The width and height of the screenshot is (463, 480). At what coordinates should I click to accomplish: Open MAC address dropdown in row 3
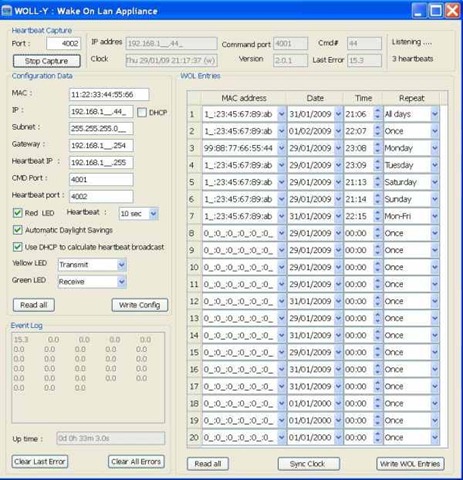click(282, 148)
